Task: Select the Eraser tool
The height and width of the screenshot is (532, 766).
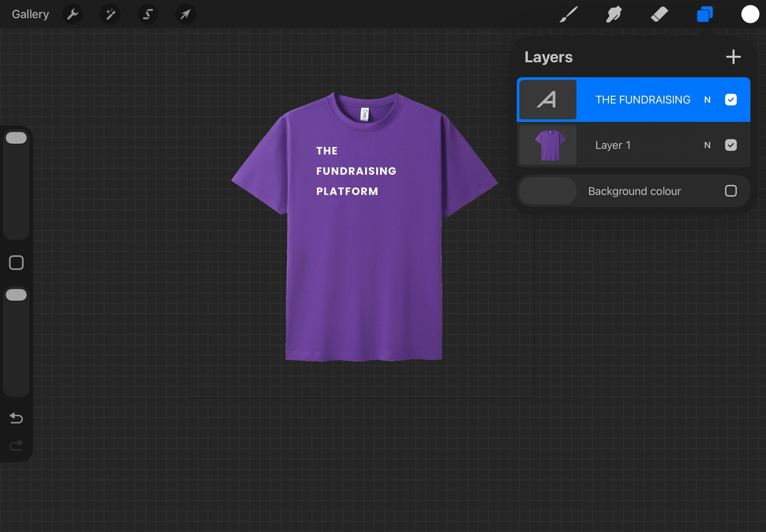Action: (x=659, y=14)
